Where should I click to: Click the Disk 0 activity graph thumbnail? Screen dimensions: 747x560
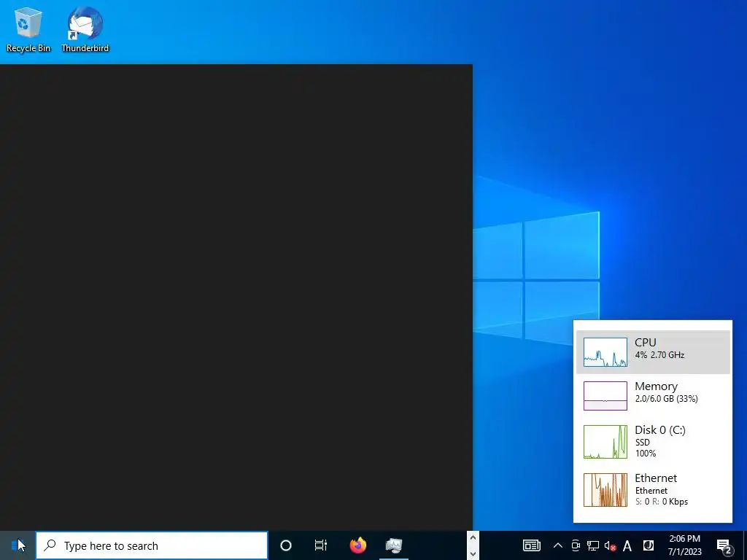(605, 441)
